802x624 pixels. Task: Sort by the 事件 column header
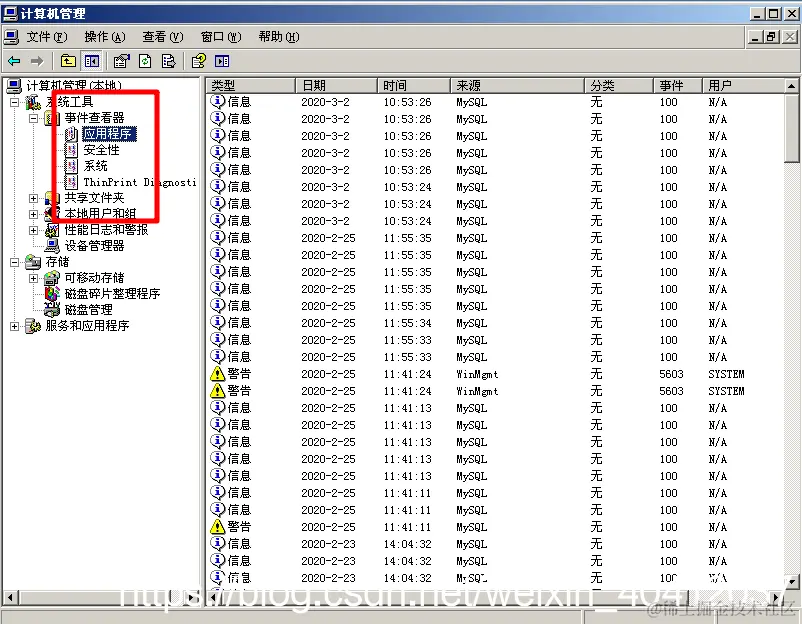click(x=678, y=85)
